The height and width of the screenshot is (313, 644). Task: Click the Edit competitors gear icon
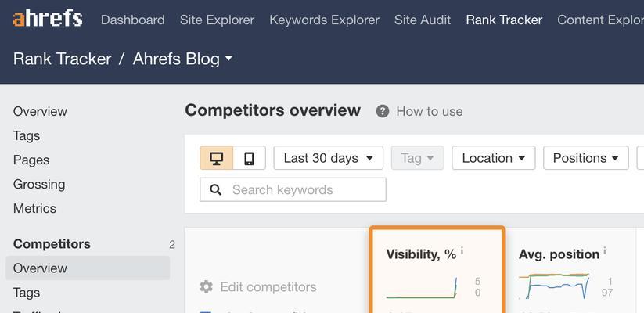207,287
